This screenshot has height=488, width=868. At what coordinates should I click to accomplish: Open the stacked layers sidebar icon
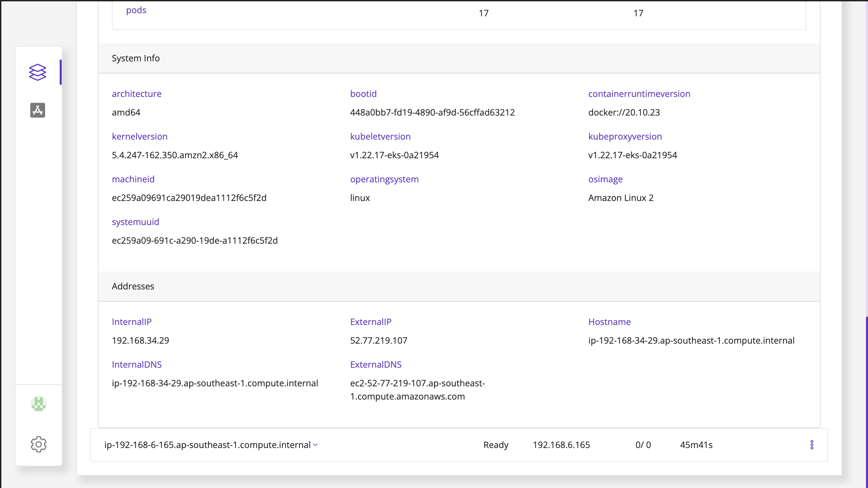tap(37, 72)
